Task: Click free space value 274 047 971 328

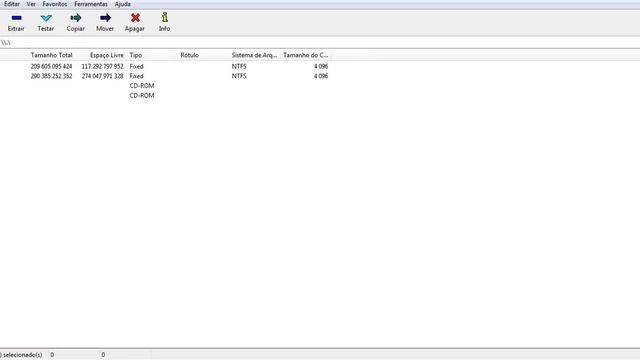Action: pyautogui.click(x=102, y=76)
